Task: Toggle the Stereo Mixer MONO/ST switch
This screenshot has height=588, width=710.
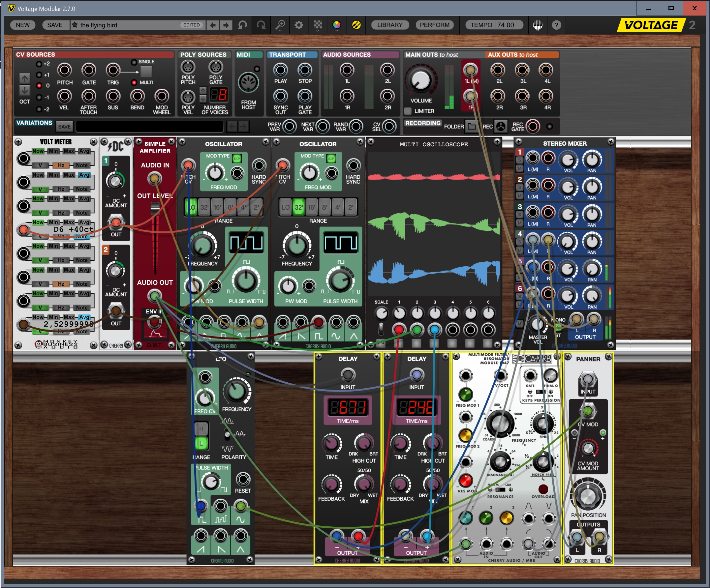Action: click(x=558, y=327)
